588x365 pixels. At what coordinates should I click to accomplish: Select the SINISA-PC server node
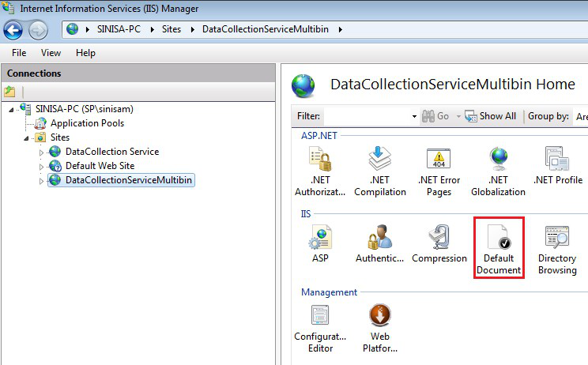pos(84,109)
